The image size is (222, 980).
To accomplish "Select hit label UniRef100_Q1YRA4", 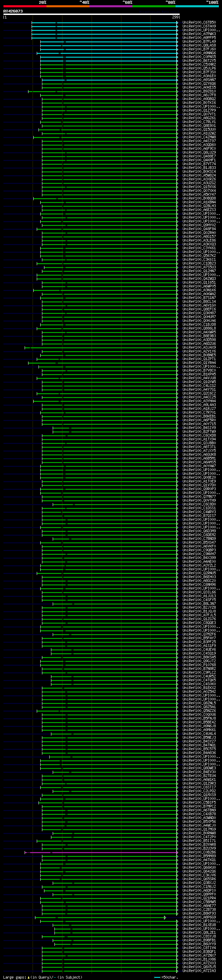I will click(199, 363).
